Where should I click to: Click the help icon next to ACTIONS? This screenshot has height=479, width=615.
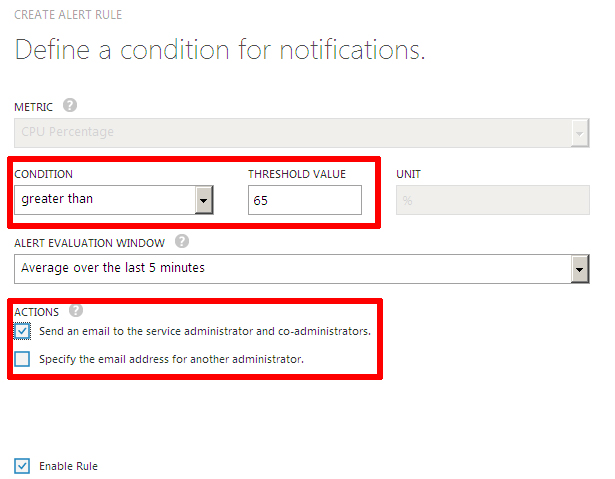(76, 310)
